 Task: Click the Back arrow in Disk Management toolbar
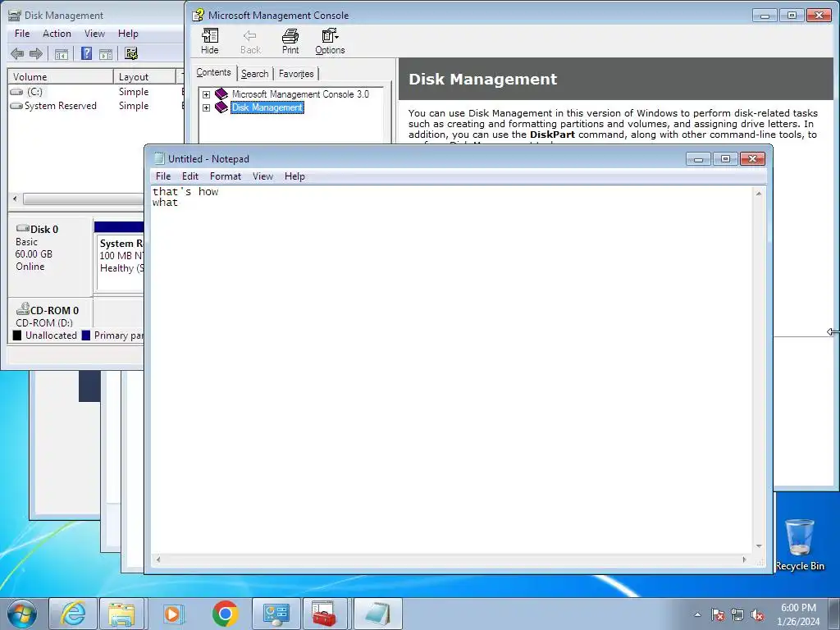[x=17, y=53]
